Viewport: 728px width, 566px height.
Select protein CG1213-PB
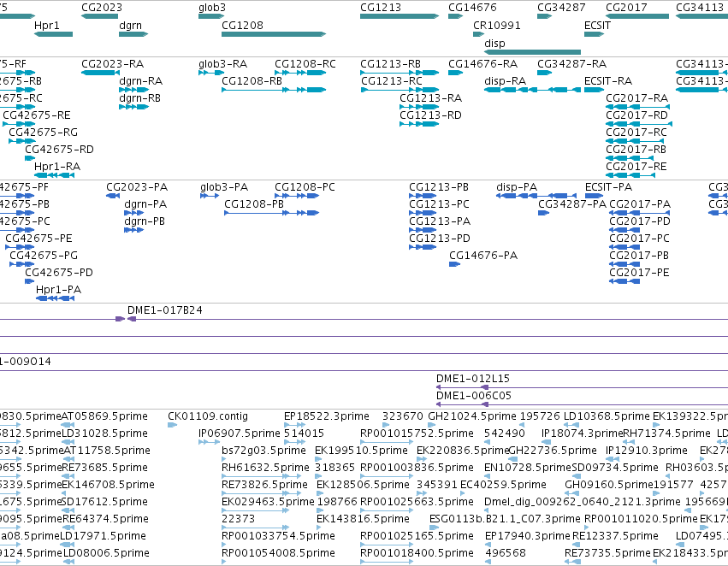point(439,187)
